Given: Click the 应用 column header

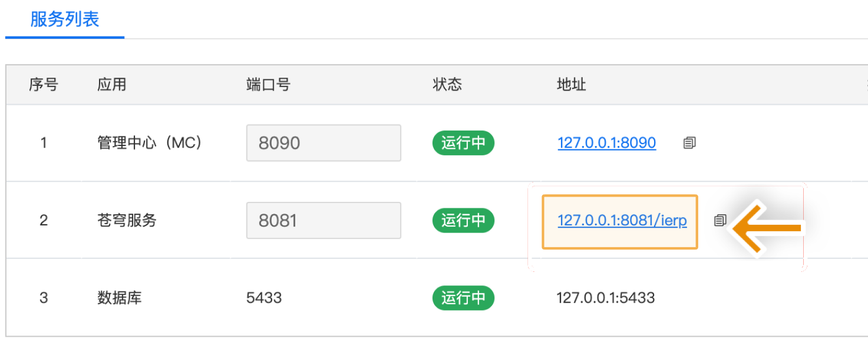Looking at the screenshot, I should 112,85.
